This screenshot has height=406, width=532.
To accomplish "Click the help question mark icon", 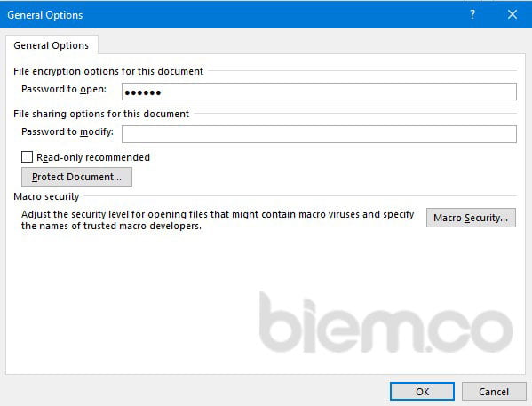I will (x=472, y=14).
